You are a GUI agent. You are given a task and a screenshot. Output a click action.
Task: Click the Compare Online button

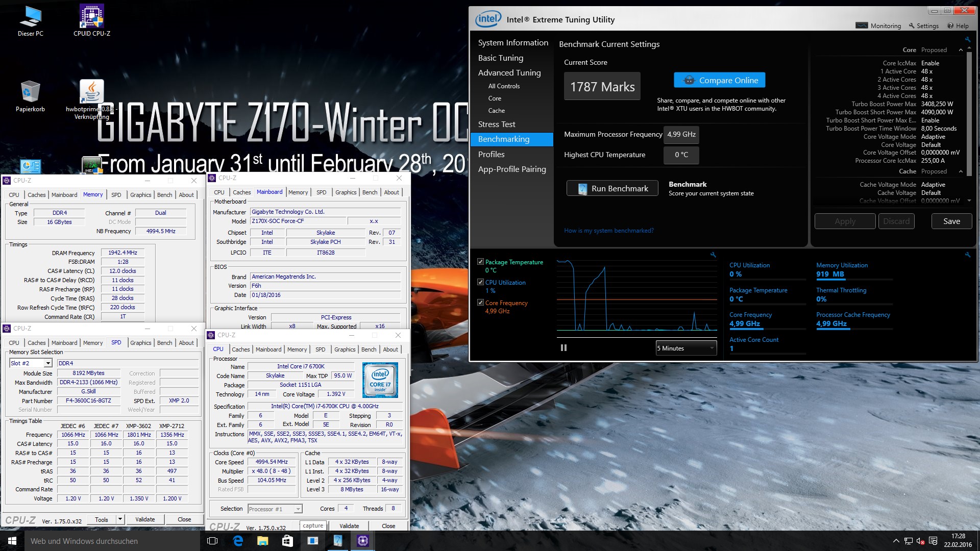[x=719, y=80]
